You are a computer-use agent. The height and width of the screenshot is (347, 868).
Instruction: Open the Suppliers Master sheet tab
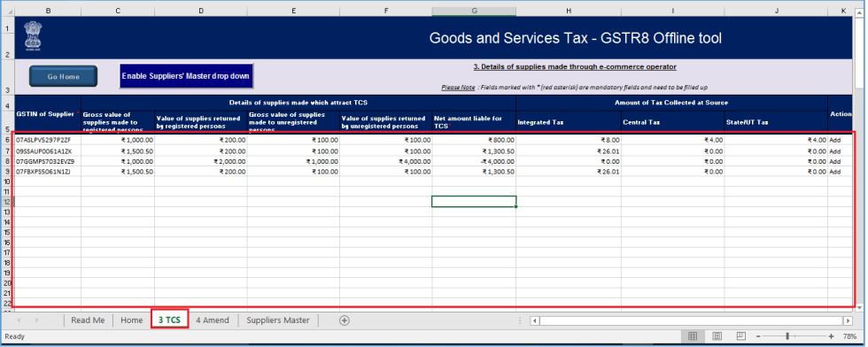[x=278, y=320]
